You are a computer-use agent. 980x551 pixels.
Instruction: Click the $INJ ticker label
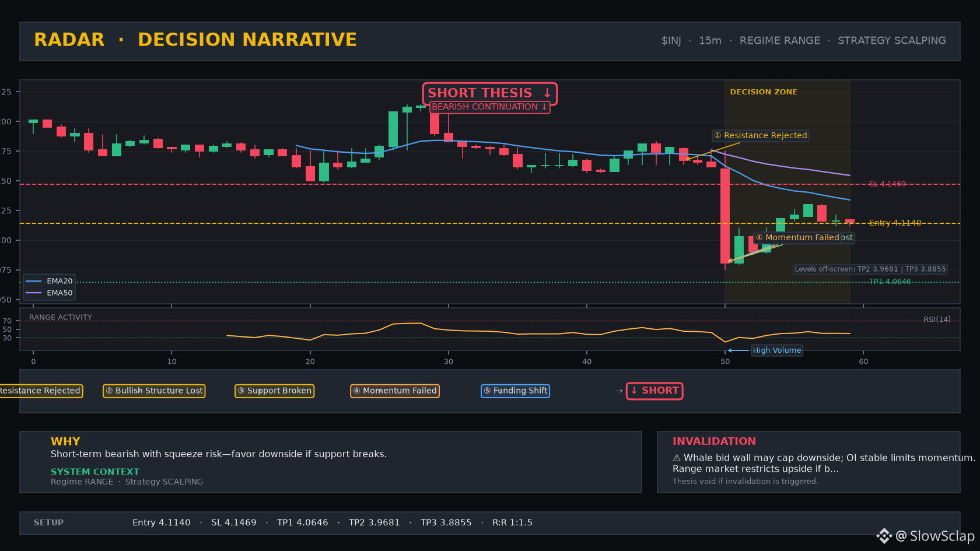[x=671, y=41]
